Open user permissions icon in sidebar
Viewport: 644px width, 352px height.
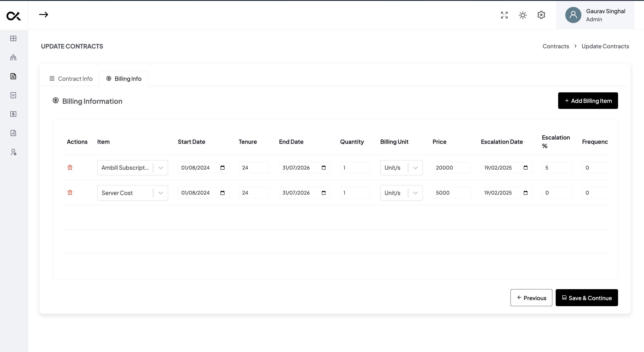click(13, 152)
